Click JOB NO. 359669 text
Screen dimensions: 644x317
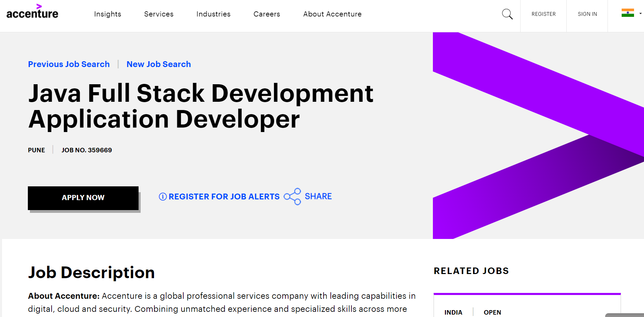coord(87,150)
